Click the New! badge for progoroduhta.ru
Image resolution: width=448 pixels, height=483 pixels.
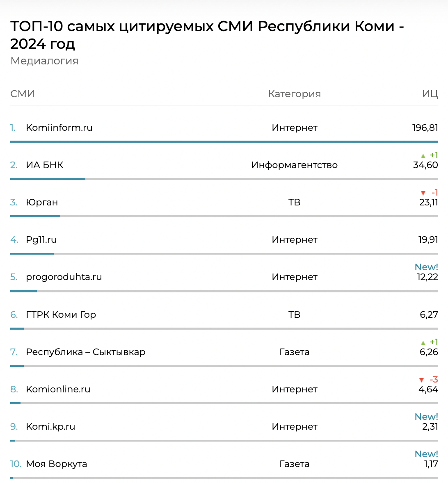(426, 267)
